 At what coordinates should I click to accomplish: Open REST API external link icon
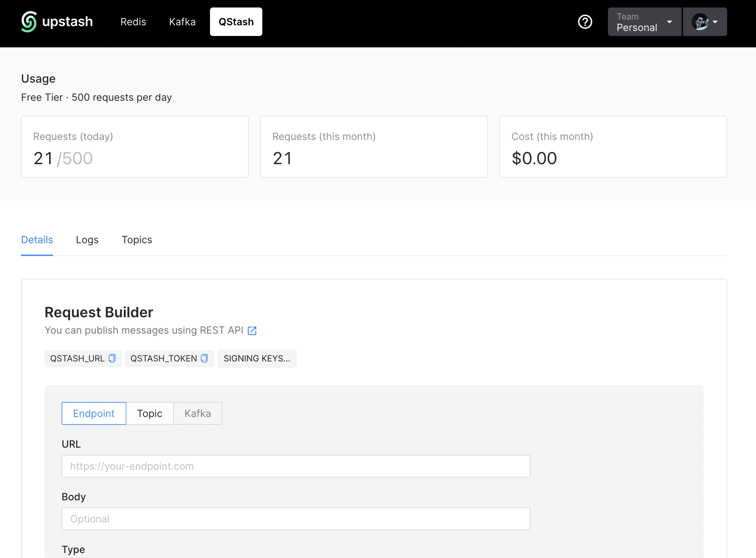pos(252,331)
